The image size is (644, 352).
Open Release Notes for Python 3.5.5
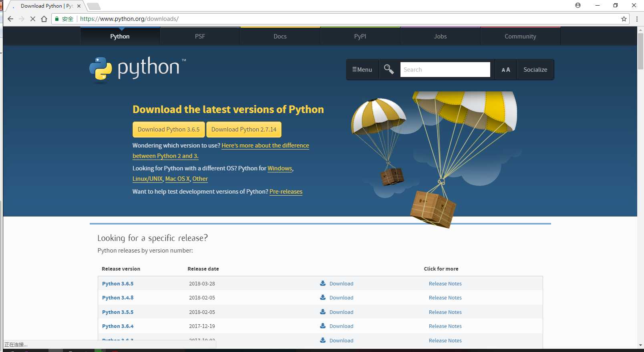pos(445,312)
